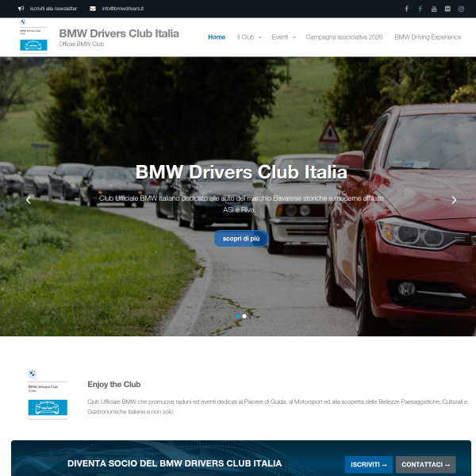Screen dimensions: 476x476
Task: Select the second slider dot
Action: tap(244, 316)
